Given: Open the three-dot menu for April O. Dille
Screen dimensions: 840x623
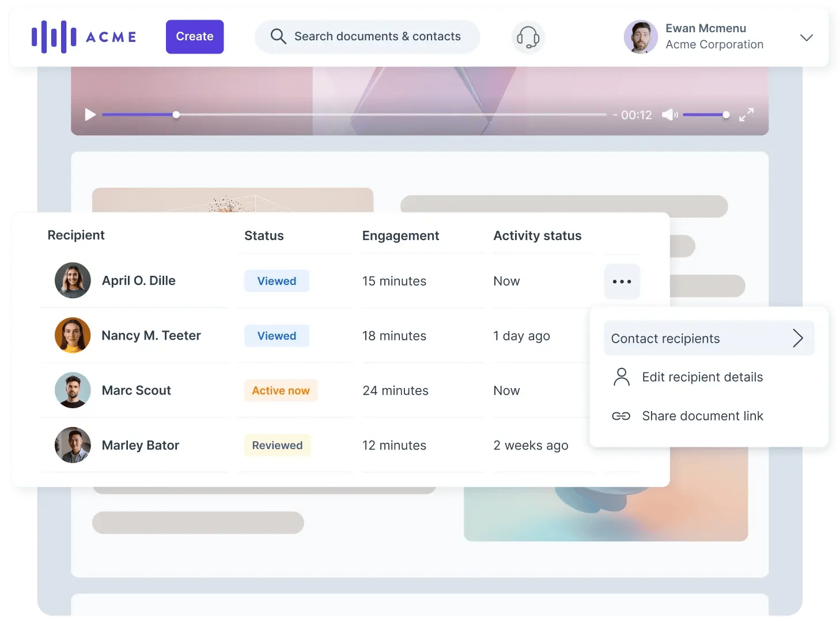Looking at the screenshot, I should (622, 282).
